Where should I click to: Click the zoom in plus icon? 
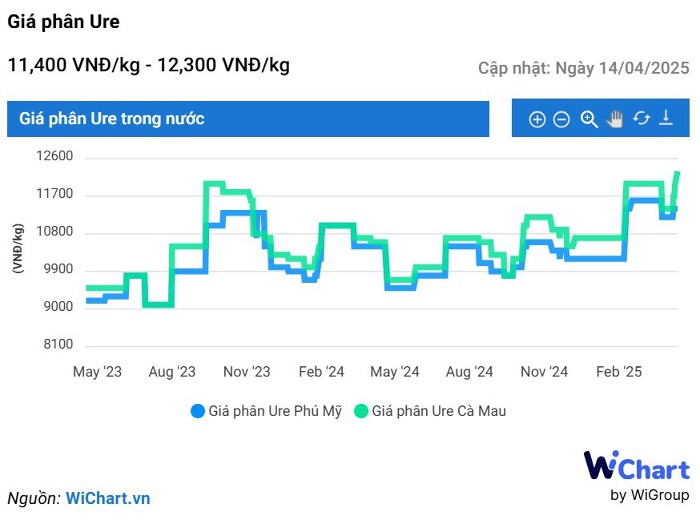pos(537,119)
